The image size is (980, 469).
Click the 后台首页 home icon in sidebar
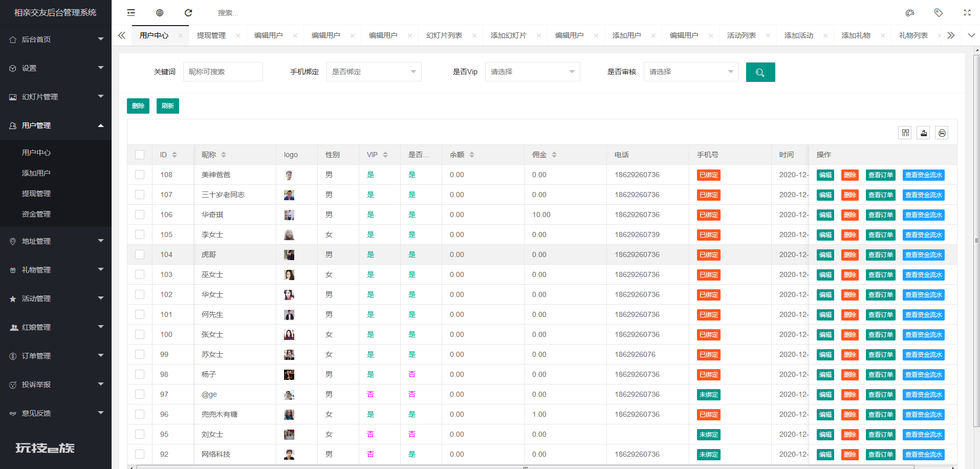point(13,39)
